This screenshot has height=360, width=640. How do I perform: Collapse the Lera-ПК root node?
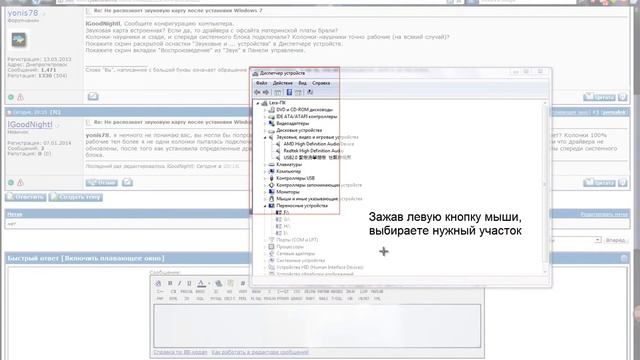coord(258,103)
